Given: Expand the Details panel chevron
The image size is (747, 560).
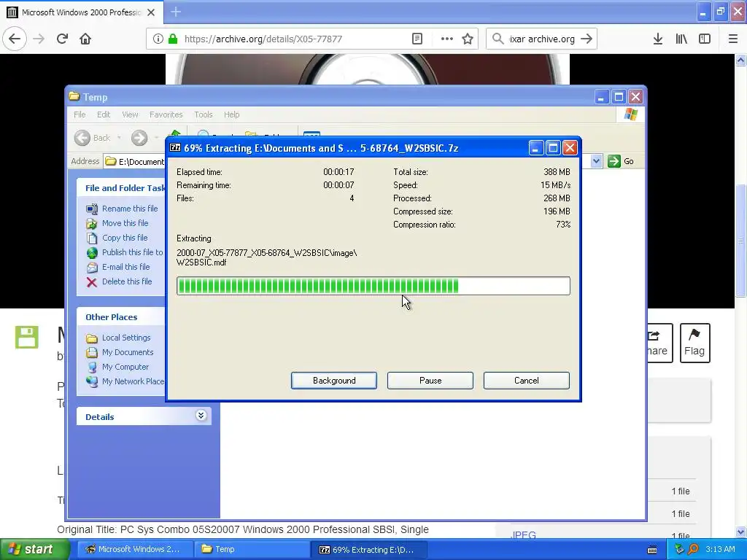Looking at the screenshot, I should tap(201, 416).
